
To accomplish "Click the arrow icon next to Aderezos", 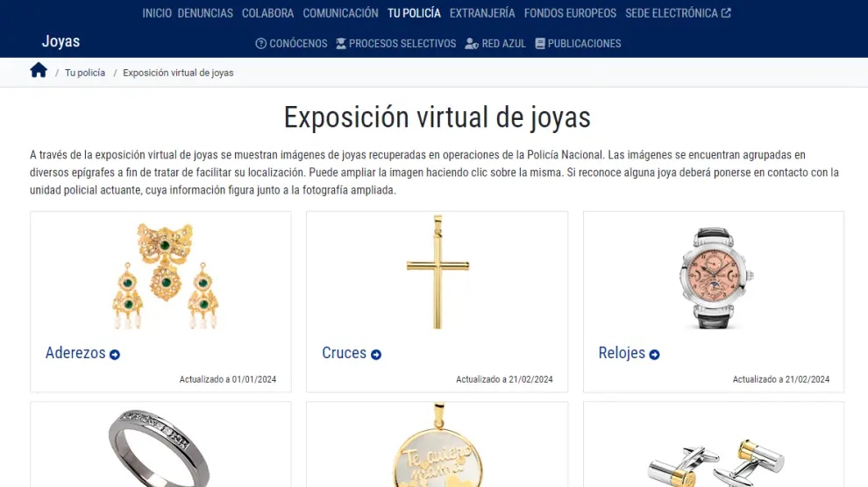I will (115, 355).
